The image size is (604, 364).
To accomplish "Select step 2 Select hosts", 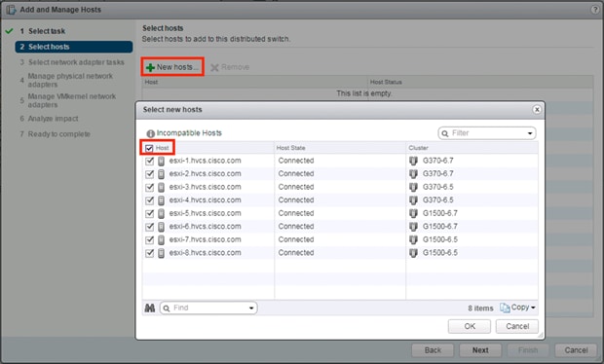I will pos(74,47).
